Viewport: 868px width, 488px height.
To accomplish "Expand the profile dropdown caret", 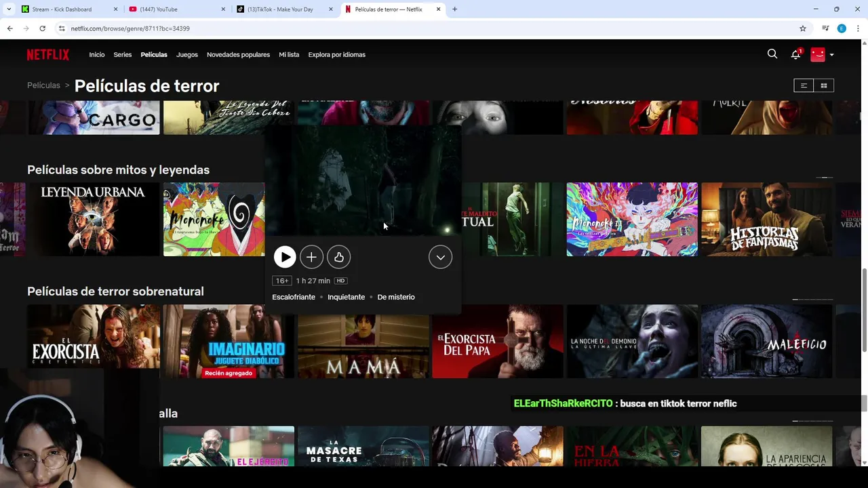I will [831, 55].
